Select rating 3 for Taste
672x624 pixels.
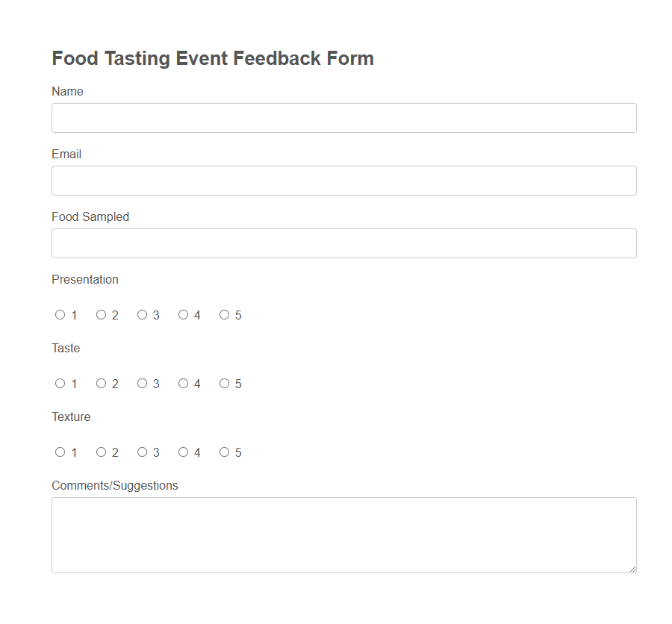[x=142, y=383]
